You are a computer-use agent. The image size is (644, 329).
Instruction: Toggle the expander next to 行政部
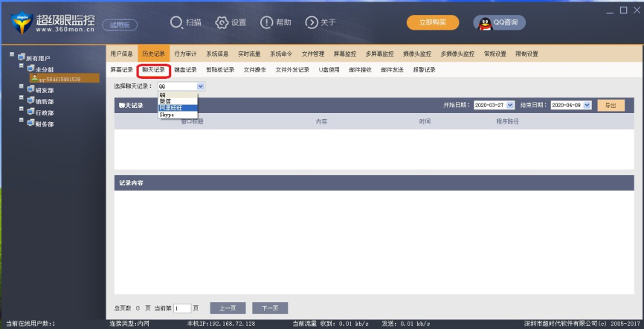click(x=21, y=109)
